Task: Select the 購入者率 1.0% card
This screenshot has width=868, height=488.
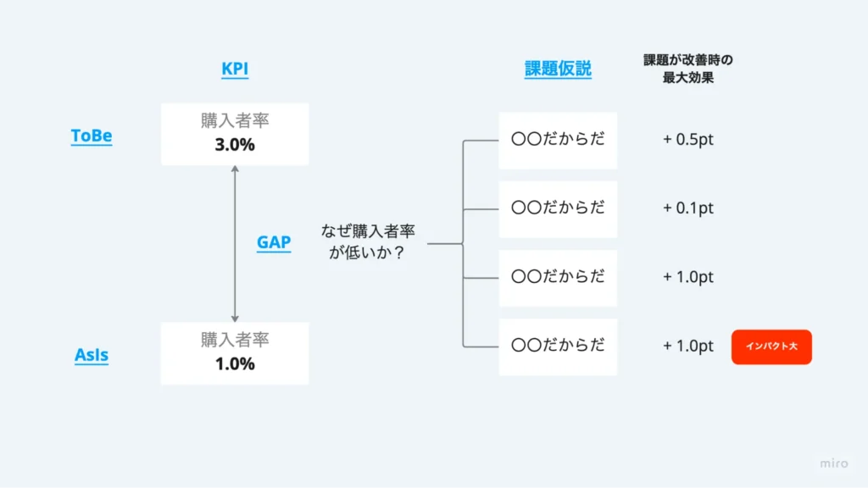Action: pyautogui.click(x=235, y=353)
